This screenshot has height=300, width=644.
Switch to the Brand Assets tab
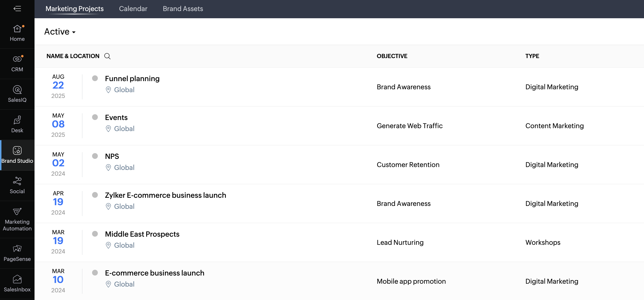click(x=183, y=9)
